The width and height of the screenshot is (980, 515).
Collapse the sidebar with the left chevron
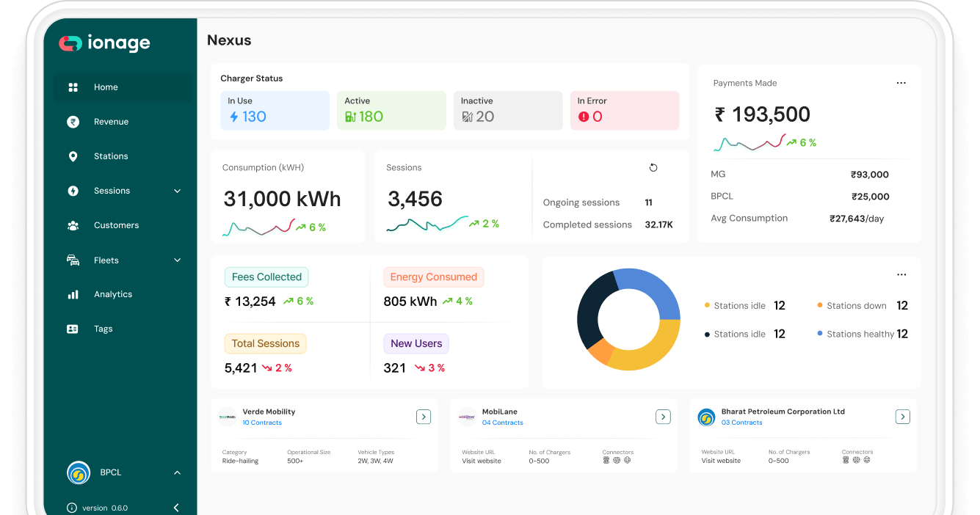[176, 508]
